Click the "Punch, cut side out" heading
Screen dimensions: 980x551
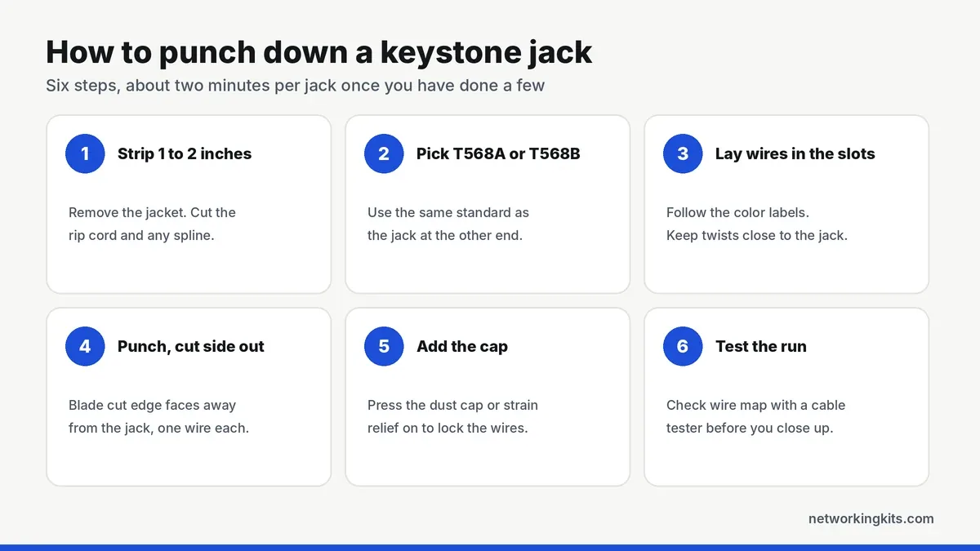pyautogui.click(x=191, y=346)
